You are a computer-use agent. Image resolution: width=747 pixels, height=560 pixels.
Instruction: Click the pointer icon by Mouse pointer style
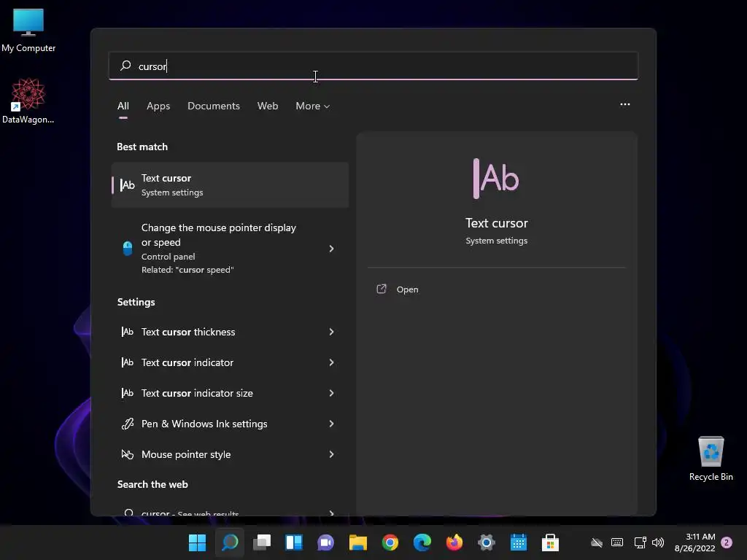click(127, 454)
